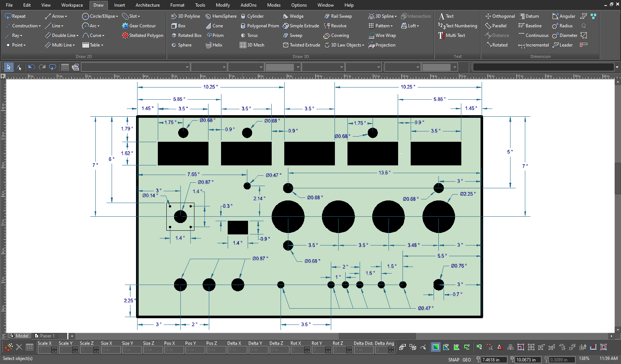Click the Pos X input field

click(174, 350)
